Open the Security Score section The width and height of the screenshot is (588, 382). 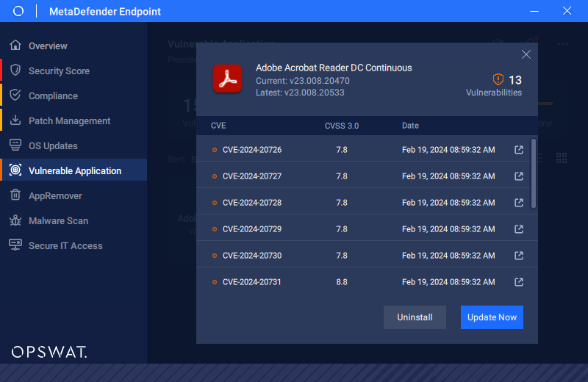click(73, 71)
